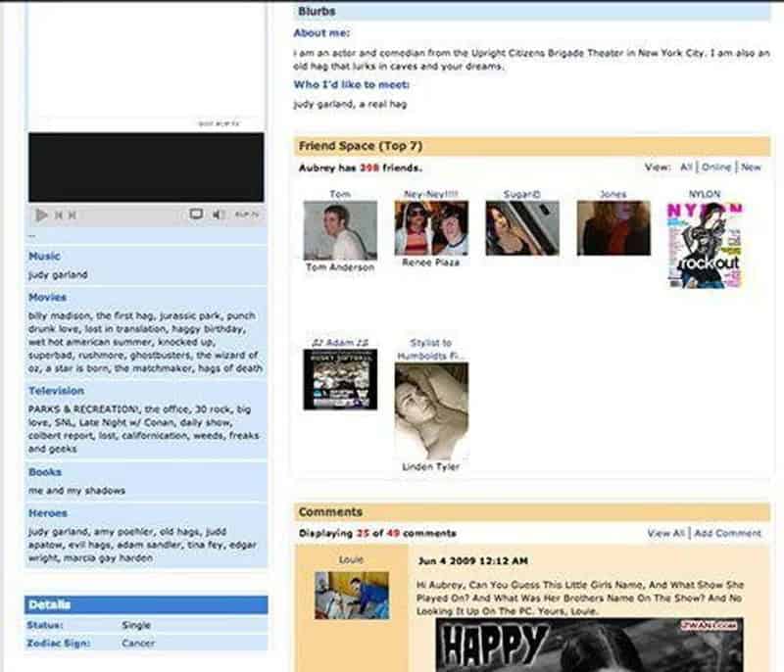Open Ney-Ney's friend photo thumbnail
Viewport: 784px width, 672px height.
pos(431,228)
